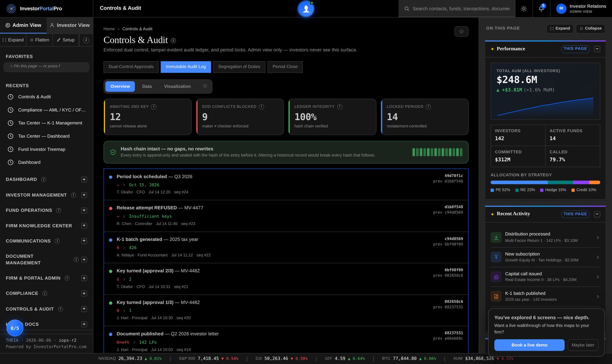Select the Immutable Audit Log tab

click(x=186, y=67)
